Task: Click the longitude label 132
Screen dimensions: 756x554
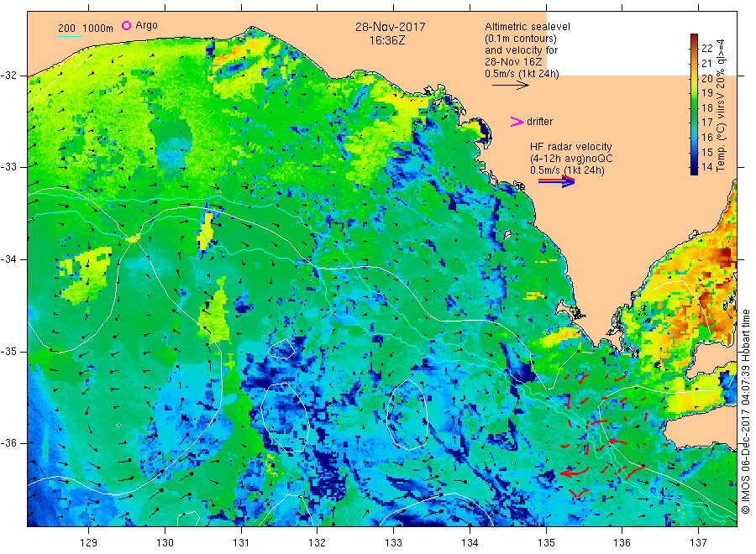Action: click(x=318, y=543)
